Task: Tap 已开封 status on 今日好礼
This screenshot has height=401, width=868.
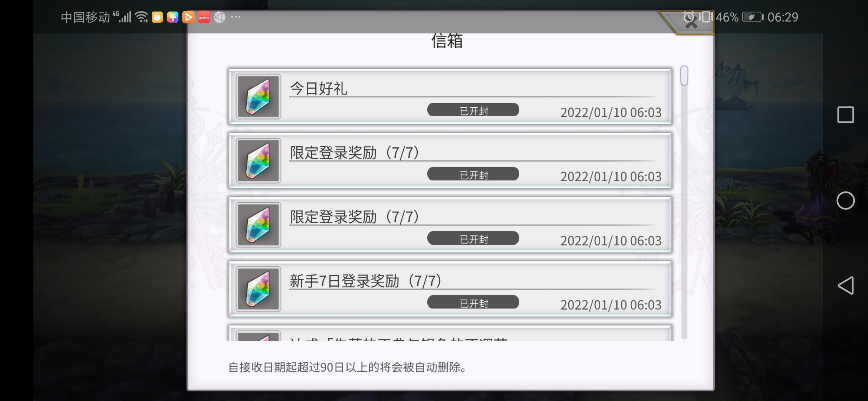Action: 473,110
